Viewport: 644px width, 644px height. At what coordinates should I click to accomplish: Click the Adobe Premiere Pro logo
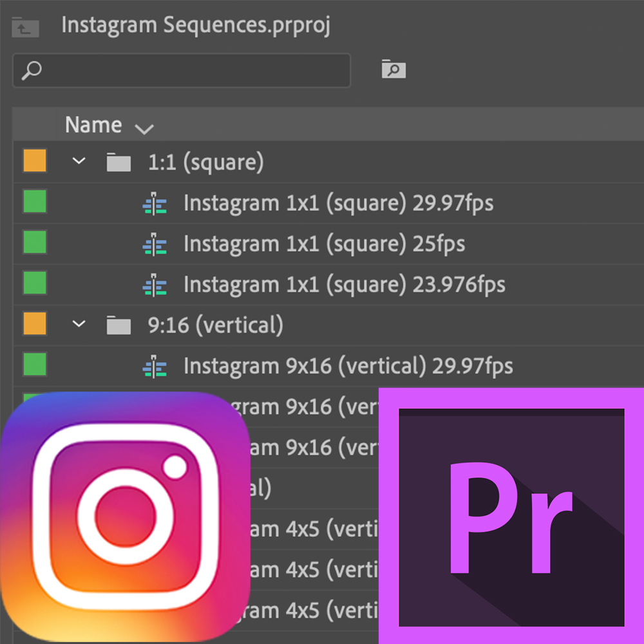pyautogui.click(x=511, y=516)
